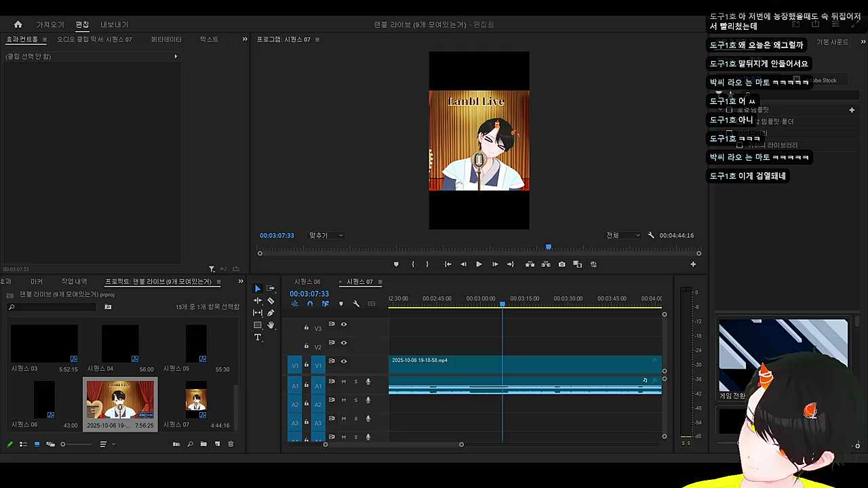Open the Program monitor button editor plus

pyautogui.click(x=693, y=264)
